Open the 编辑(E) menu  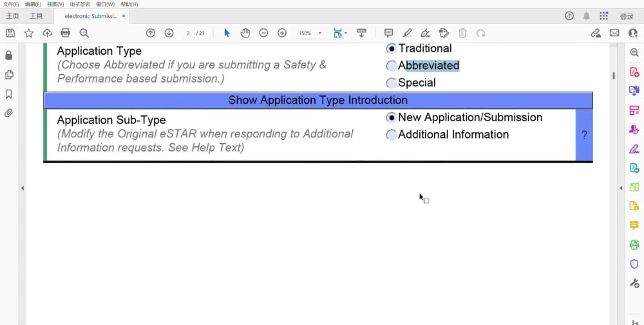pyautogui.click(x=33, y=4)
